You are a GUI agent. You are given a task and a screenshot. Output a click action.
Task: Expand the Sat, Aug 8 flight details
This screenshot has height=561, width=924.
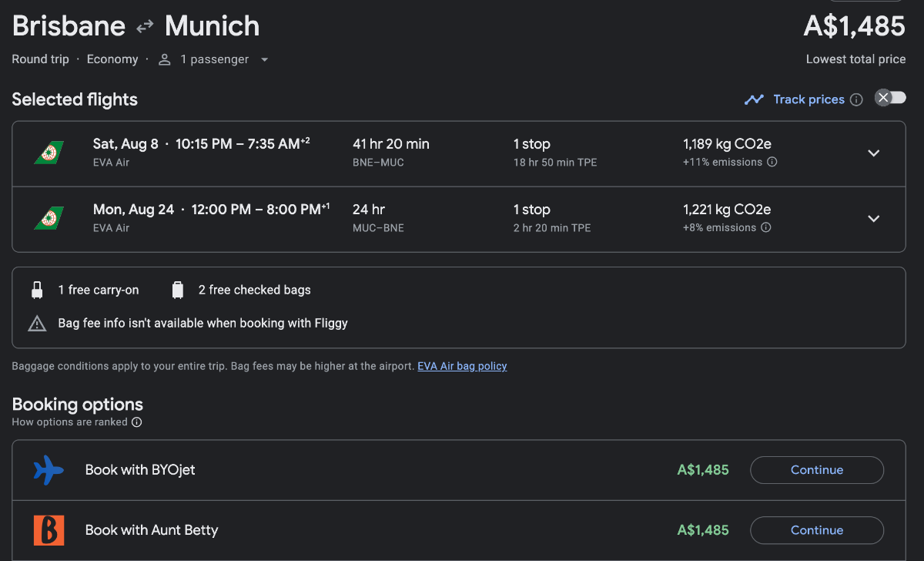tap(874, 153)
